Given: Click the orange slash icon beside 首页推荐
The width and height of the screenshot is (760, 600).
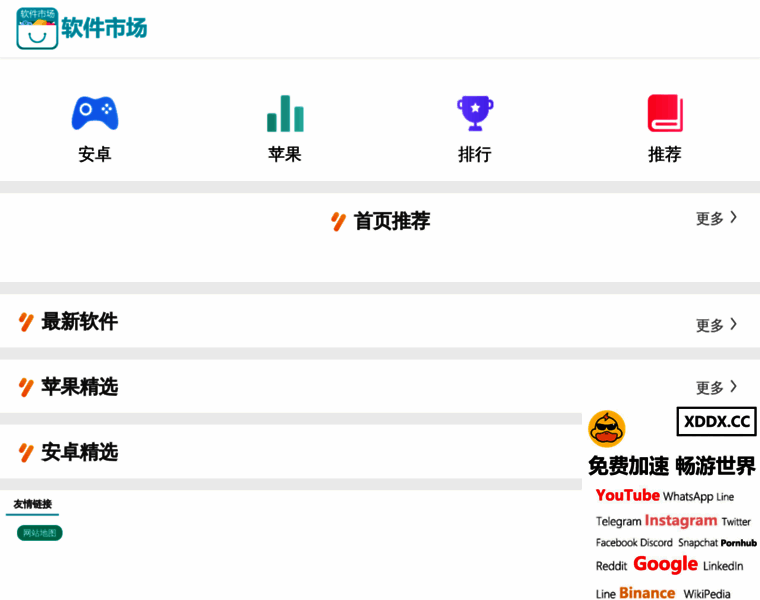Looking at the screenshot, I should (x=339, y=222).
